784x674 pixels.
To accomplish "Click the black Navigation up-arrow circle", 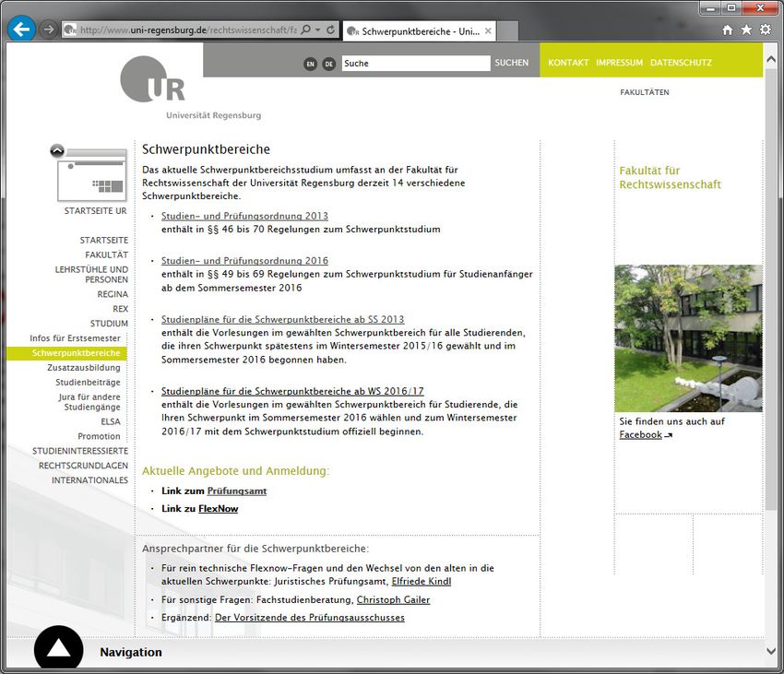I will coord(58,649).
